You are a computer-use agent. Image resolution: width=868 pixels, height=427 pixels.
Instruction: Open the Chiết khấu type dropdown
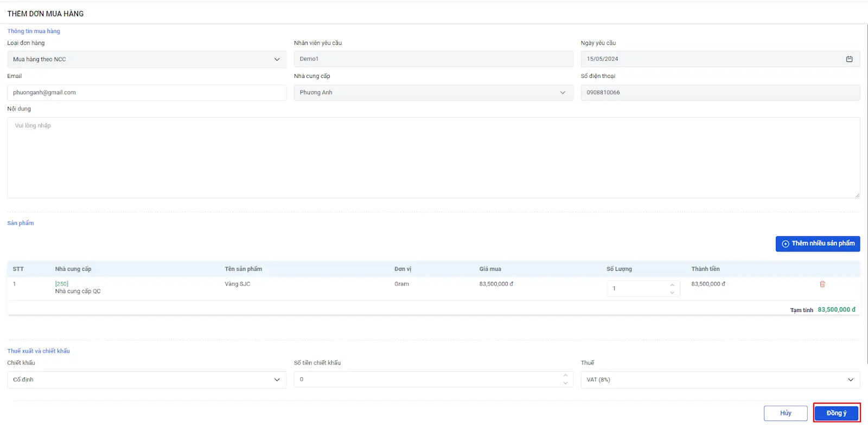[146, 380]
